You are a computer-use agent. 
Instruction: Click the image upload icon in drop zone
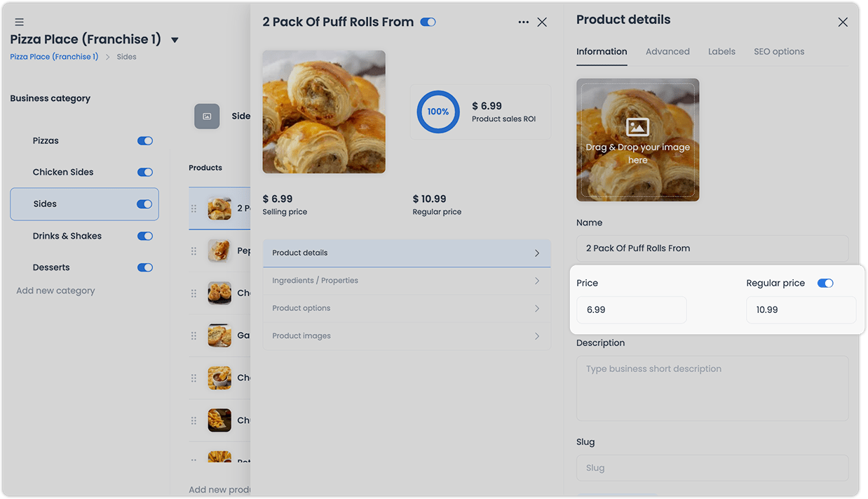(x=638, y=127)
